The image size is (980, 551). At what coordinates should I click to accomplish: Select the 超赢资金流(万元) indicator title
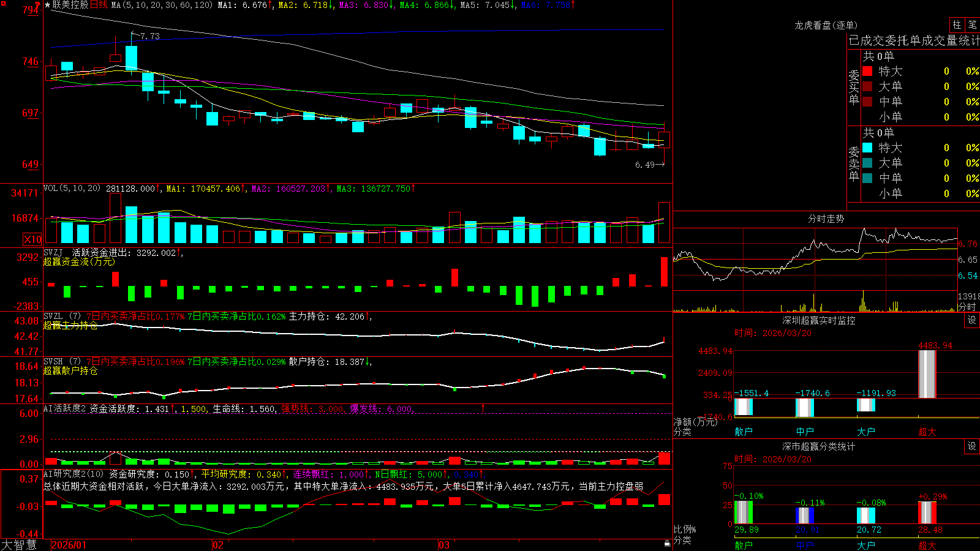point(79,261)
